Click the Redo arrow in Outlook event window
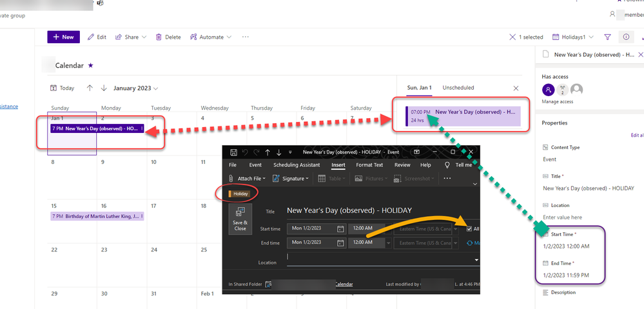The height and width of the screenshot is (309, 644). tap(257, 152)
